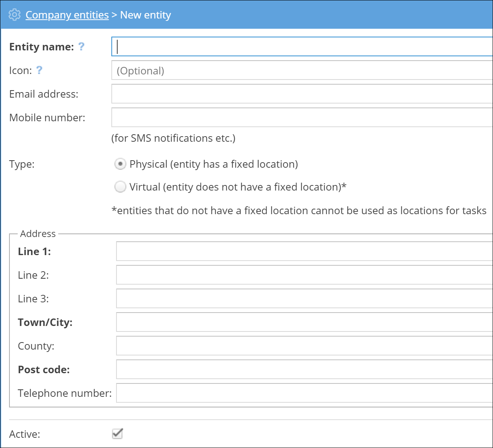Screen dimensions: 493x448
Task: Click the address Line 2 field
Action: (x=305, y=275)
